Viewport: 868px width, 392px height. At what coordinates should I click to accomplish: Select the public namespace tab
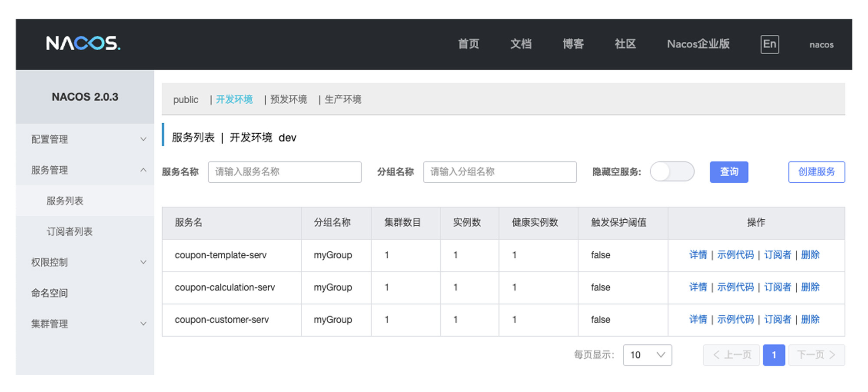tap(186, 99)
